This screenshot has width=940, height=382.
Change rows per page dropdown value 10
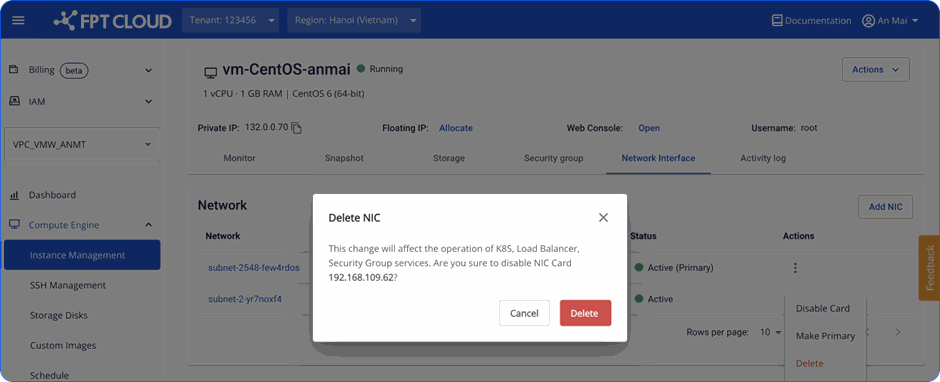tap(771, 332)
